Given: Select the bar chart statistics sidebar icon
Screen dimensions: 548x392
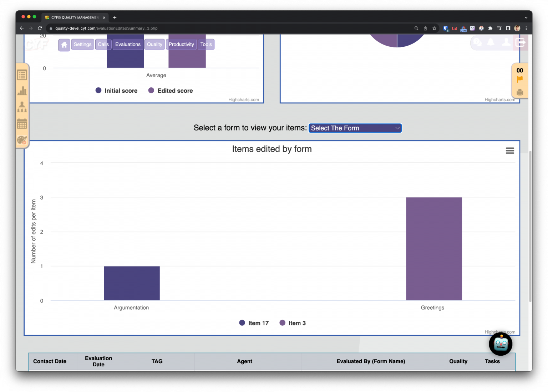Looking at the screenshot, I should tap(22, 91).
